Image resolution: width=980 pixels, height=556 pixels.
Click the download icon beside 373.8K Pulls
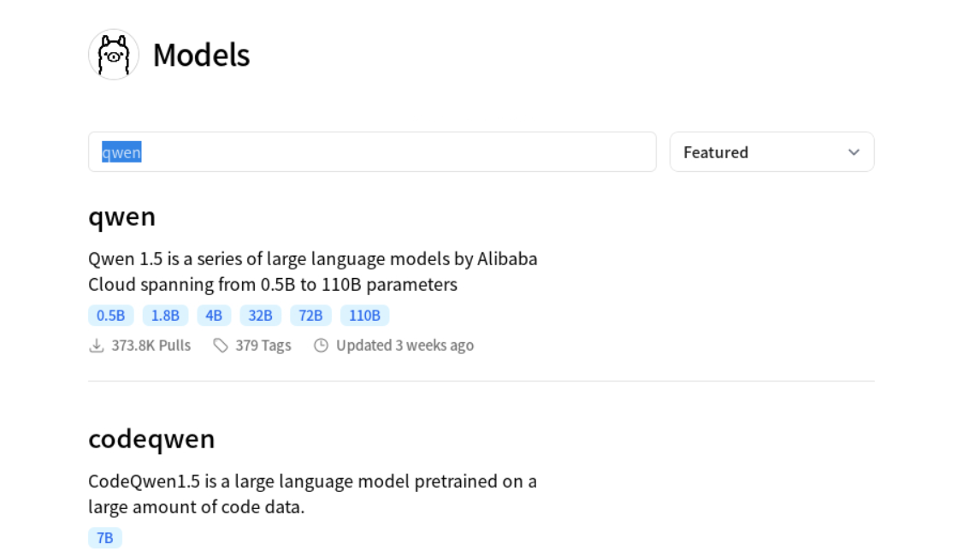tap(97, 346)
